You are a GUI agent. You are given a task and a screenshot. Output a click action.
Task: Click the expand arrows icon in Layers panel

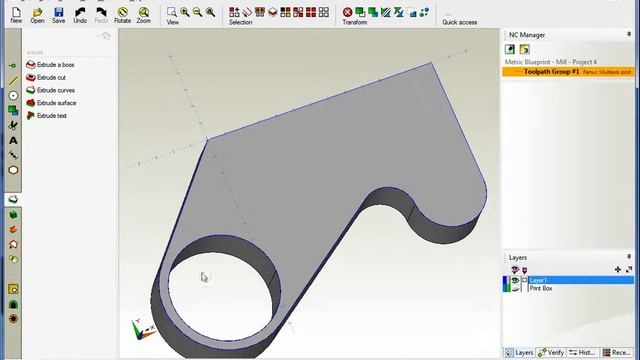tap(629, 269)
